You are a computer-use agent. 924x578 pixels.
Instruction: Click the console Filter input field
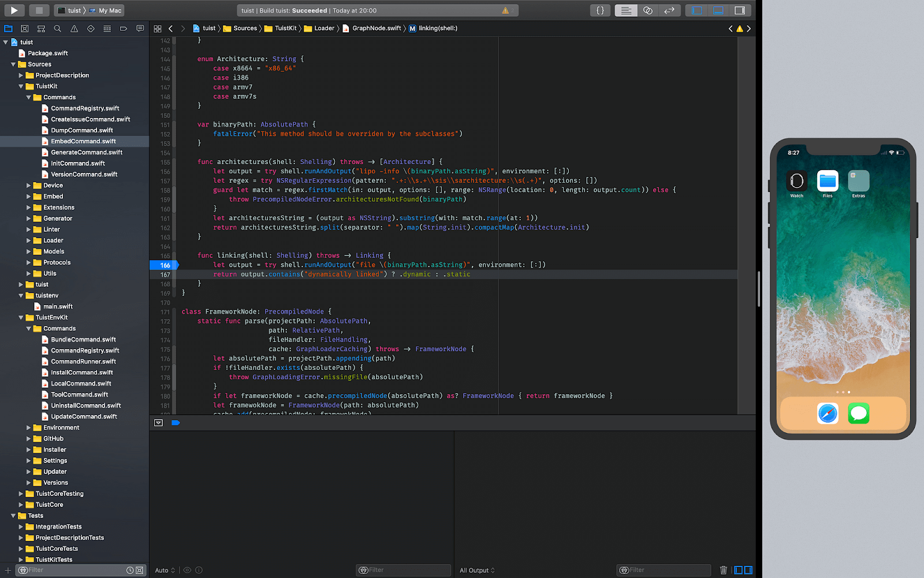pos(664,570)
